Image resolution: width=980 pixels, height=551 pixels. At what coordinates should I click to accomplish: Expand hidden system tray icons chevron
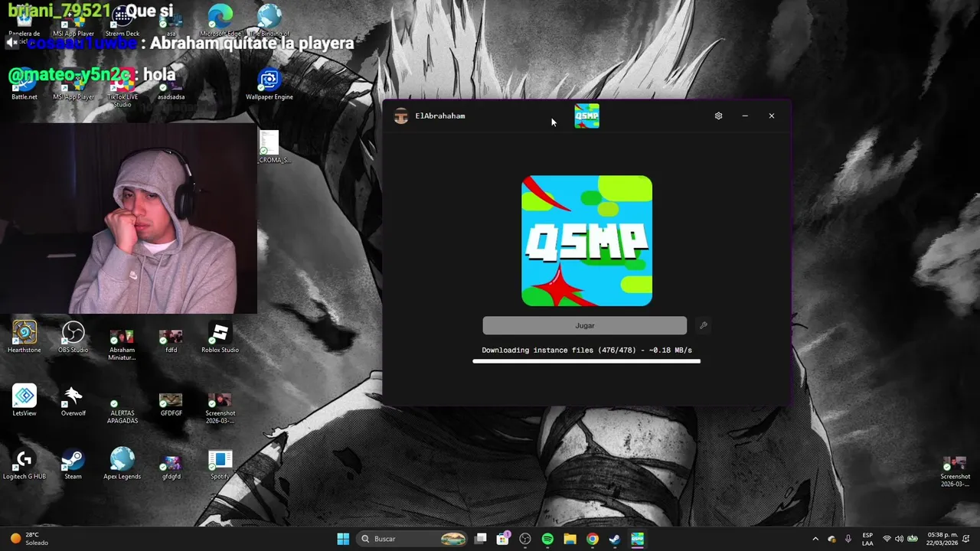pyautogui.click(x=815, y=539)
